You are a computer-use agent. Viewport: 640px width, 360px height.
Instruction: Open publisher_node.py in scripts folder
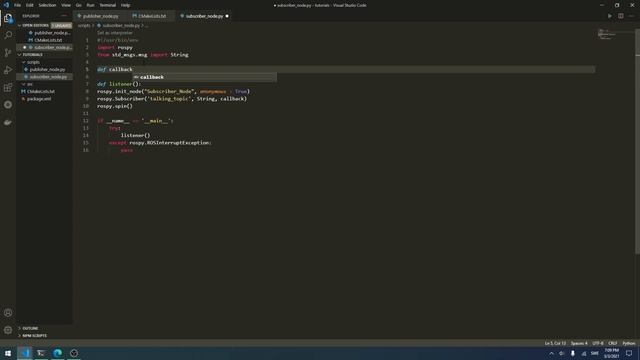coord(47,69)
